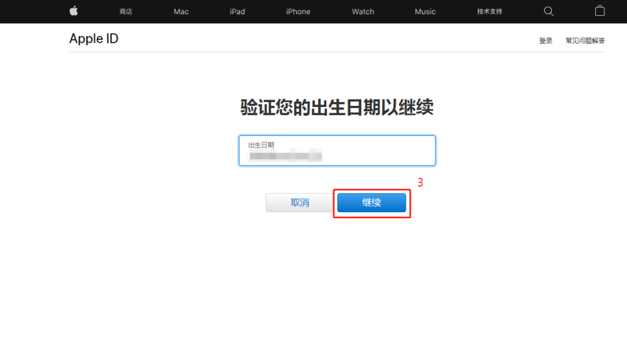Open the shopping bag icon
This screenshot has height=364, width=627.
point(599,11)
